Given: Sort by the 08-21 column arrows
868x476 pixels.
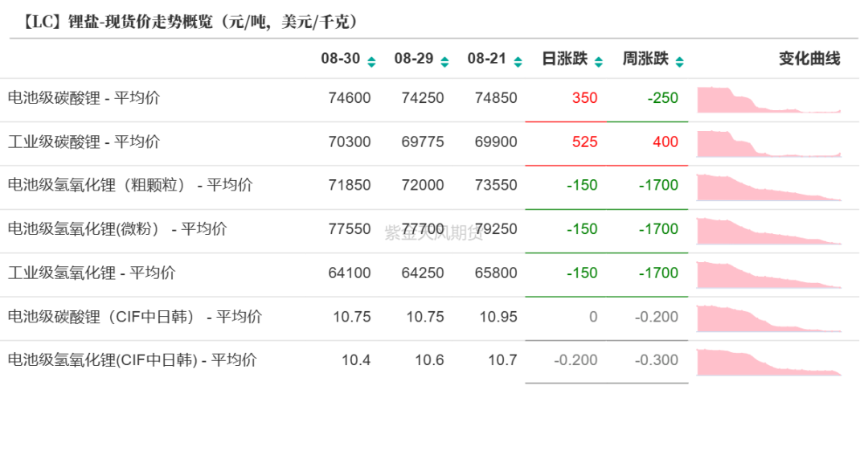Looking at the screenshot, I should coord(518,61).
